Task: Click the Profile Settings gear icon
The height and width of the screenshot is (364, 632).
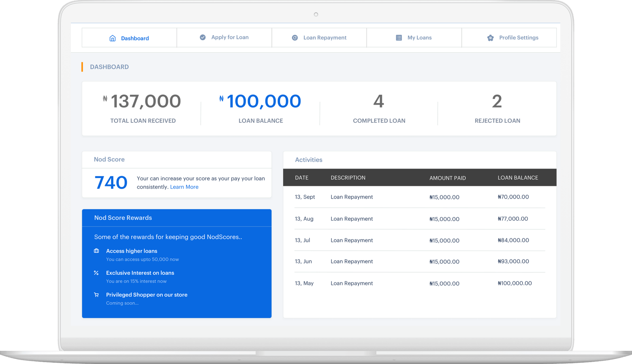Action: click(x=490, y=38)
